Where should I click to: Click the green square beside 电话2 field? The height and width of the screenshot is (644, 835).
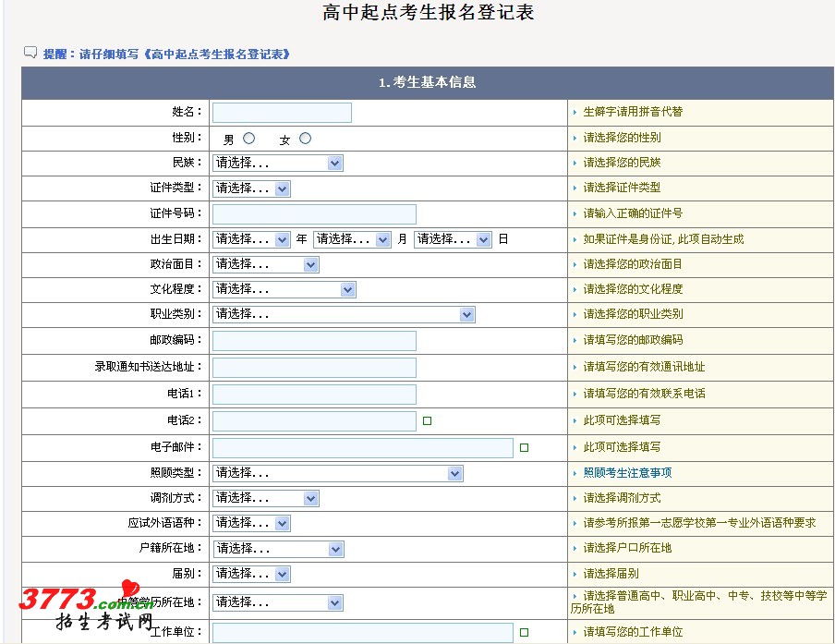pyautogui.click(x=427, y=421)
